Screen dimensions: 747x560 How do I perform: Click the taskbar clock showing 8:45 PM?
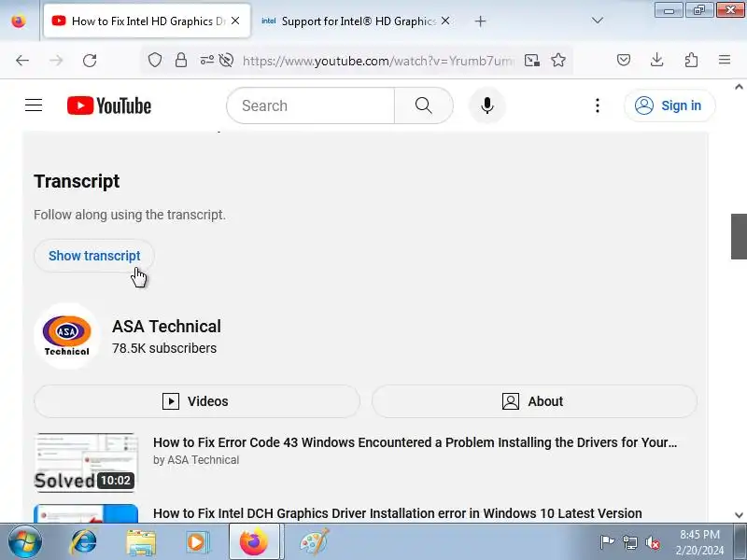pos(699,542)
